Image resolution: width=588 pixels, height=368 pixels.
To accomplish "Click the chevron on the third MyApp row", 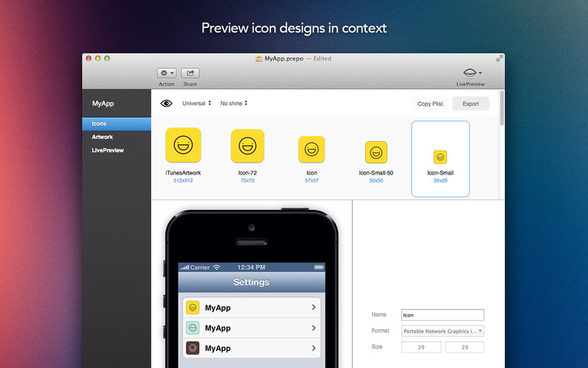I will 314,348.
